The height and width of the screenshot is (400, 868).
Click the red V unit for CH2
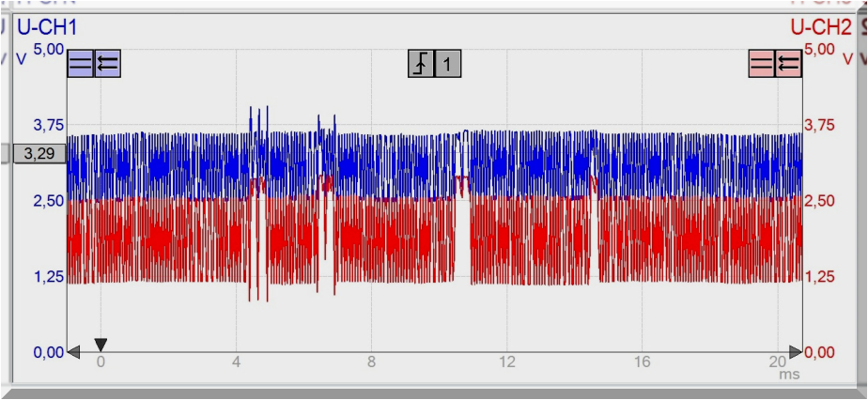[847, 59]
